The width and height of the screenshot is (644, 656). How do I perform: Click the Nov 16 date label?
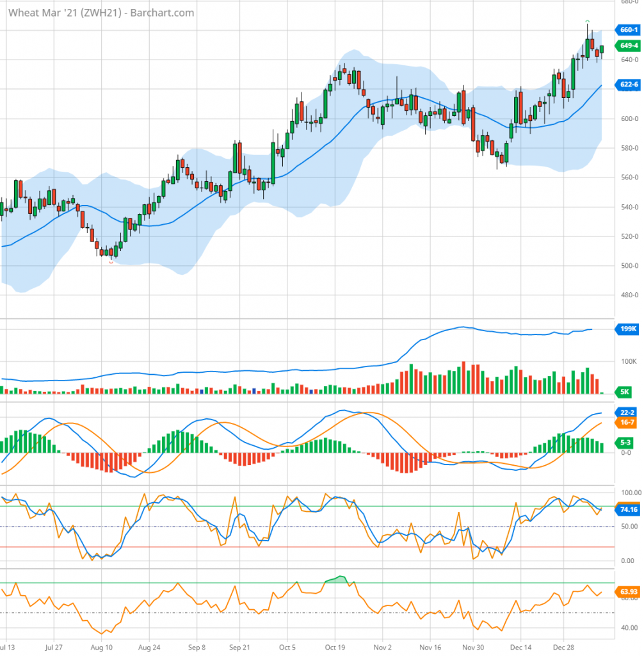[430, 647]
